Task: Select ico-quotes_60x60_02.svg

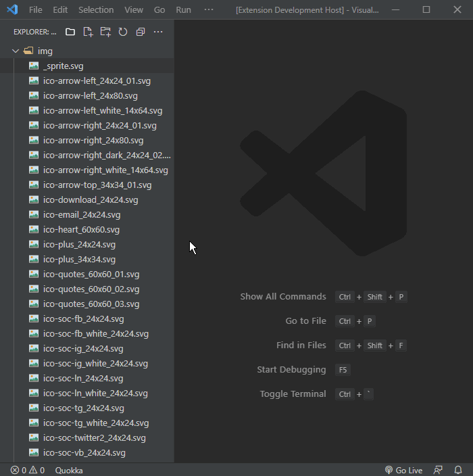Action: click(x=87, y=289)
